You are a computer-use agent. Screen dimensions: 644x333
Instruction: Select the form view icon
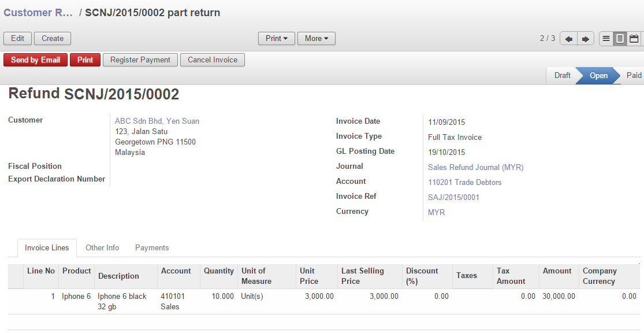620,38
